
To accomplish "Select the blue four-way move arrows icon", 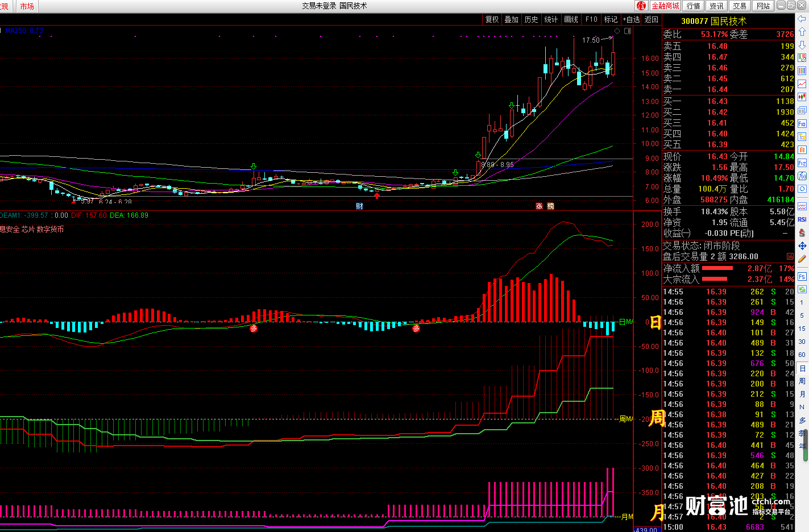I will (802, 246).
